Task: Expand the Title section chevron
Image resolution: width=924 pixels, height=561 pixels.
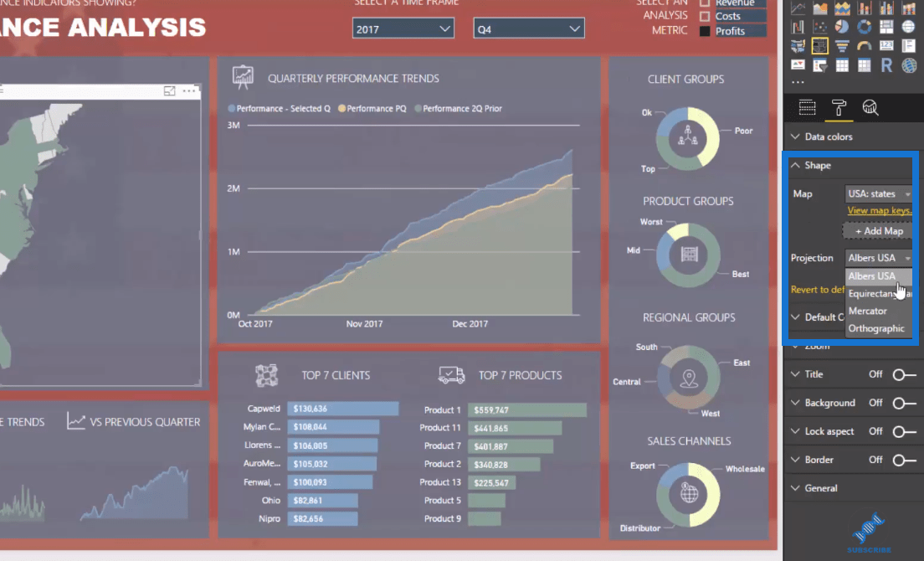Action: click(x=796, y=374)
